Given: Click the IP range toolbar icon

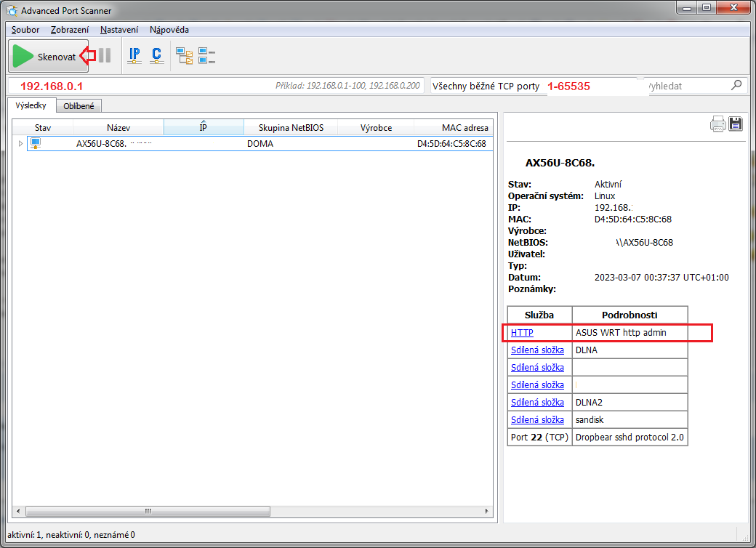Looking at the screenshot, I should coord(134,55).
